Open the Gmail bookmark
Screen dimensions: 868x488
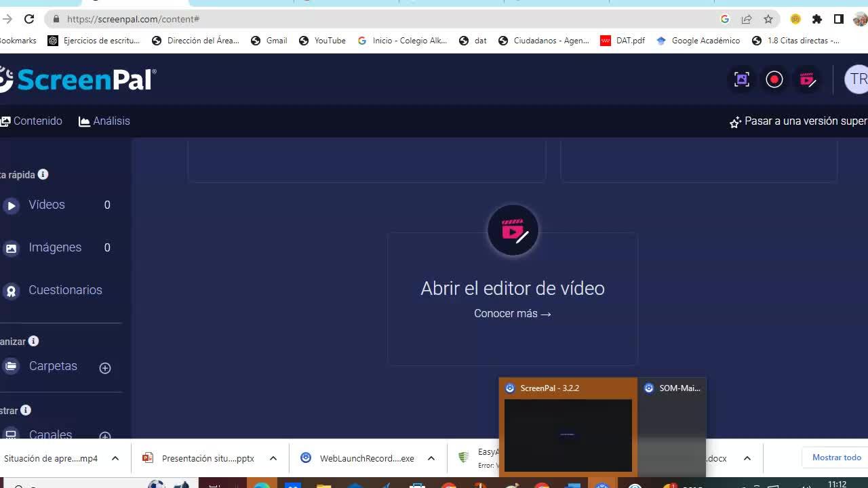(x=269, y=41)
